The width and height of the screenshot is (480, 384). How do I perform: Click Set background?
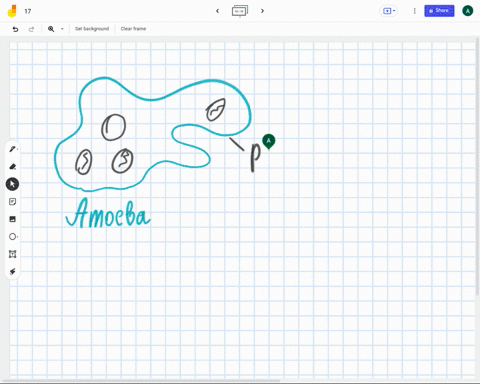coord(92,29)
